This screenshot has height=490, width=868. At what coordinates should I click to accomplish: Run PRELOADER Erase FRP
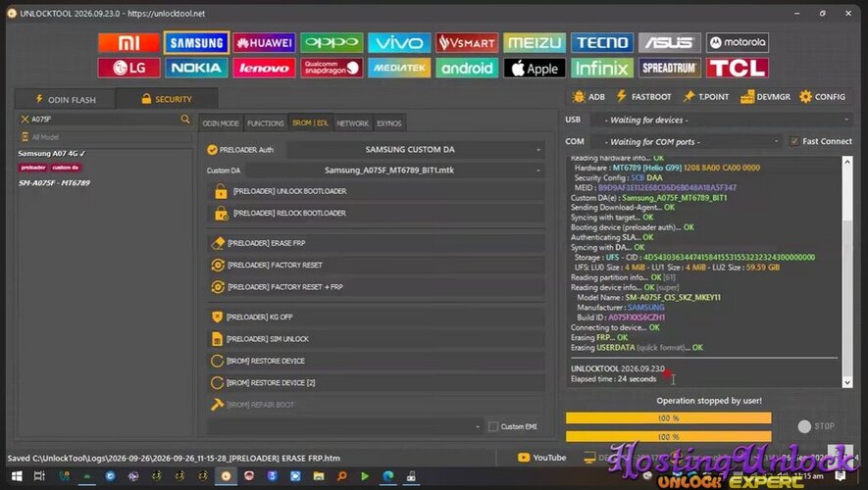377,243
